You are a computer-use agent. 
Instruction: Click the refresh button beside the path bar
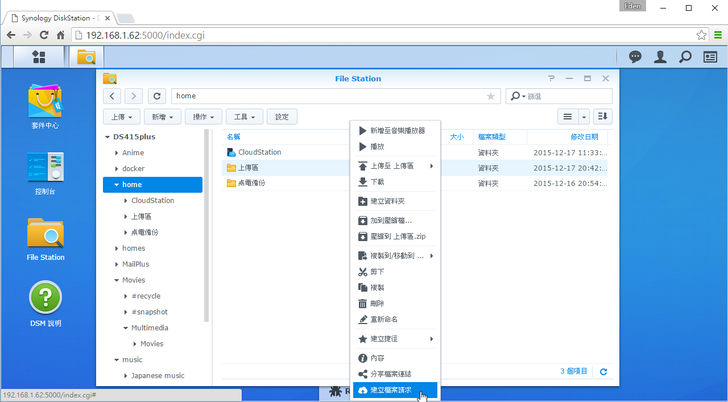click(x=157, y=96)
